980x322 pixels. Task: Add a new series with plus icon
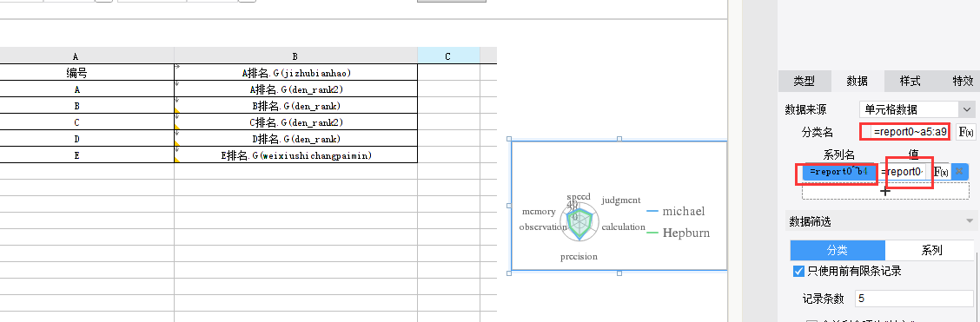[885, 191]
